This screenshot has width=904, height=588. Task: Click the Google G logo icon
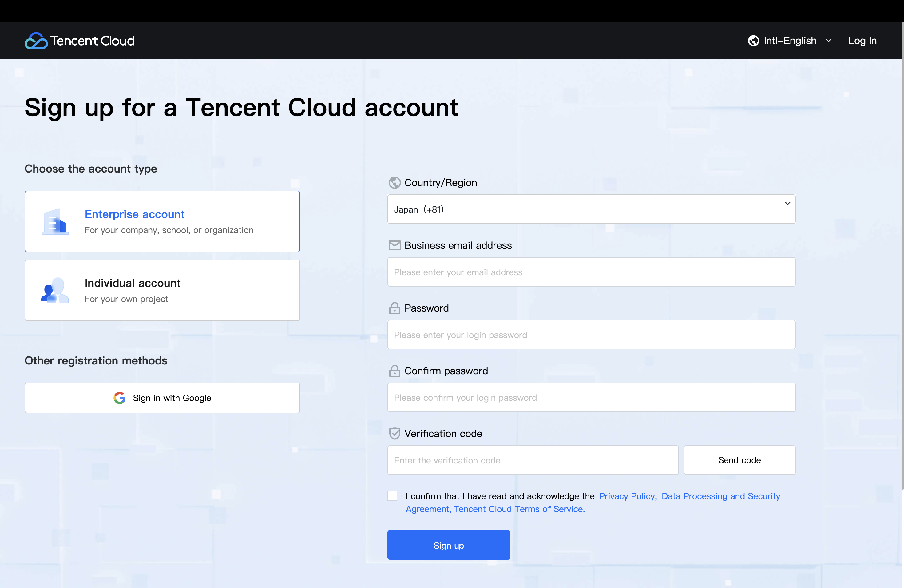click(120, 398)
